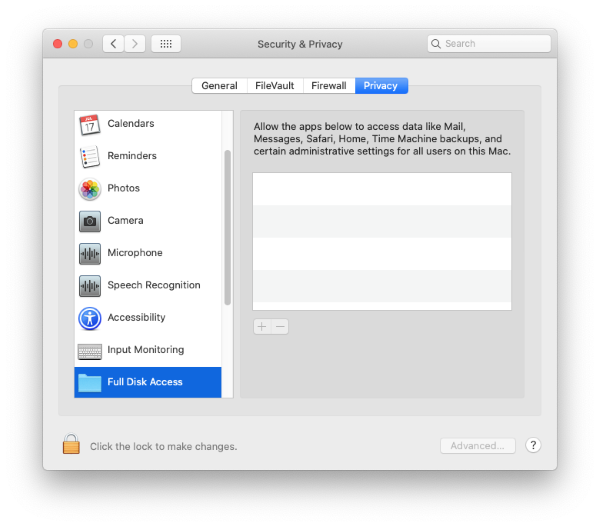Select the Calendars label in the list
Image resolution: width=600 pixels, height=527 pixels.
tap(131, 123)
